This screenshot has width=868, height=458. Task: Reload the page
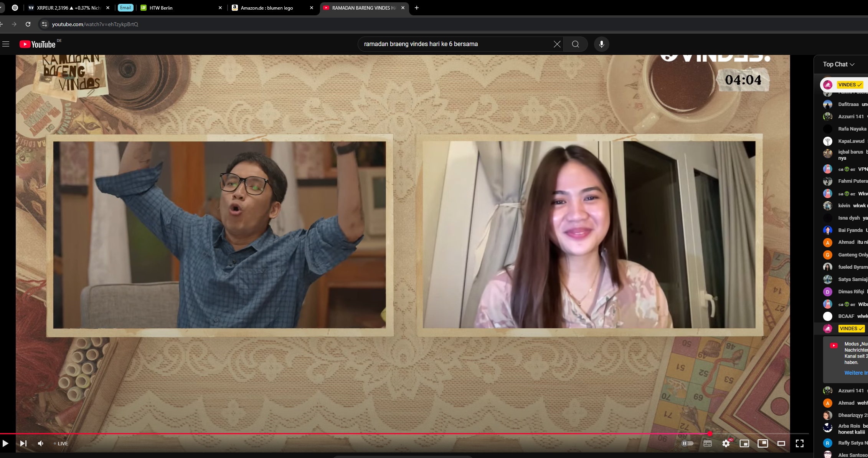[28, 24]
